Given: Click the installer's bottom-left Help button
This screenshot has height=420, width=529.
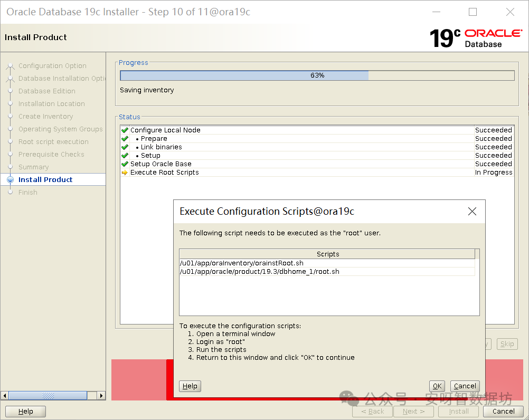Looking at the screenshot, I should click(x=26, y=411).
